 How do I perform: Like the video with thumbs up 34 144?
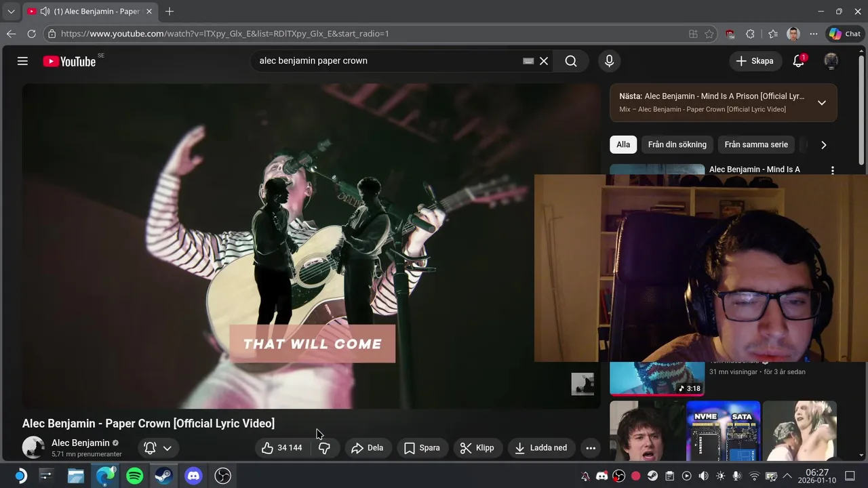[283, 448]
